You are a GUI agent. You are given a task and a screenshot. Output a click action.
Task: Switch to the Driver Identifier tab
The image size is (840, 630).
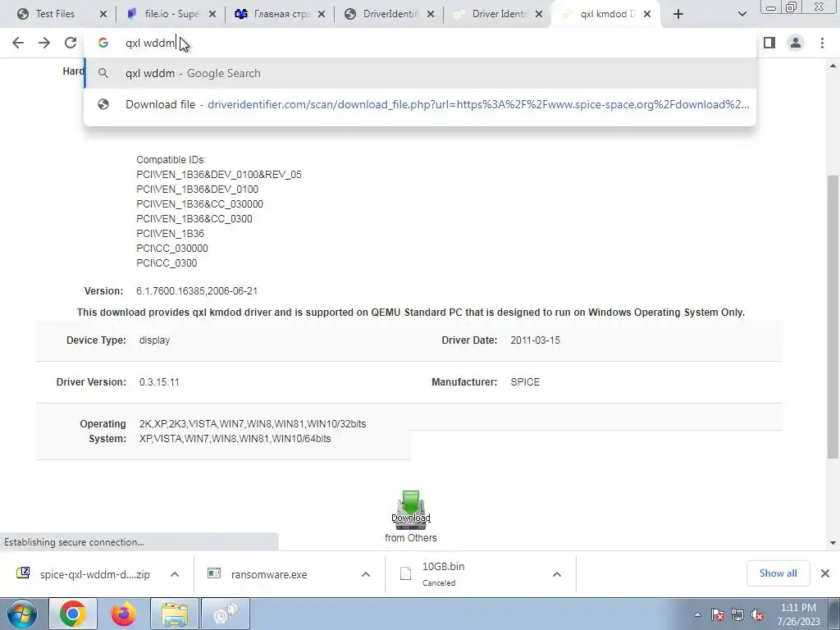[x=500, y=14]
